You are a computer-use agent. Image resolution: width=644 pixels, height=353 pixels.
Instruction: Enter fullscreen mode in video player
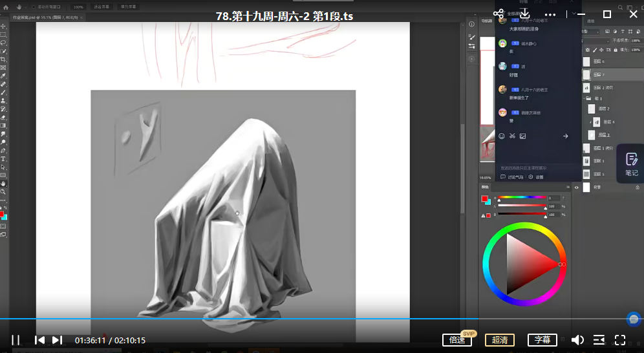(x=620, y=340)
